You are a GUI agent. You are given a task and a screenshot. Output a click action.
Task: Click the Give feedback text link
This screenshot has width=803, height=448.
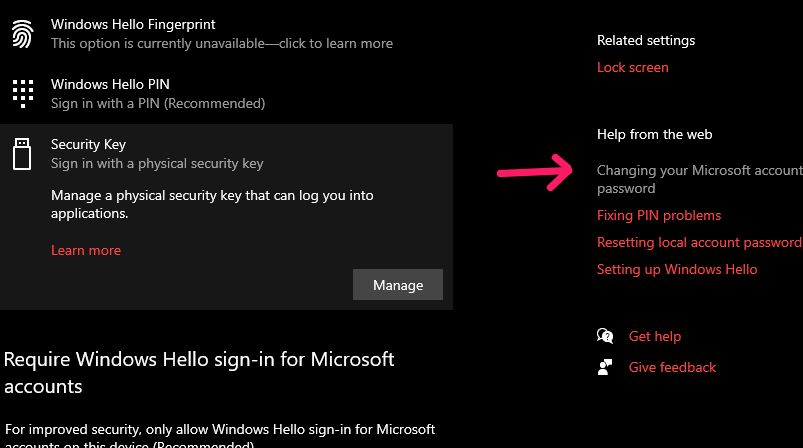coord(672,367)
